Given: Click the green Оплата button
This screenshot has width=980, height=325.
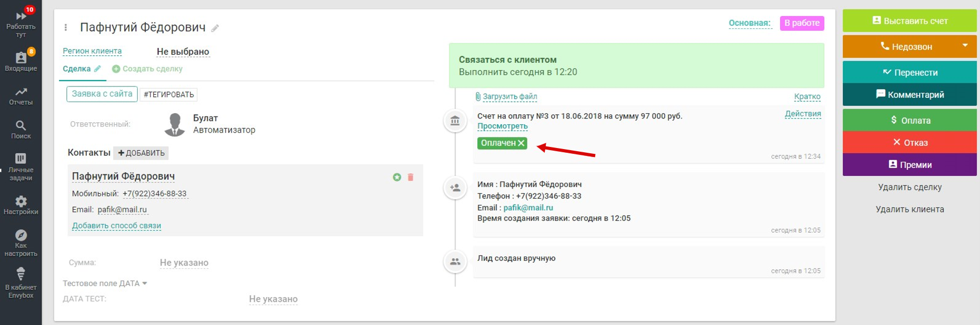Looking at the screenshot, I should 909,120.
